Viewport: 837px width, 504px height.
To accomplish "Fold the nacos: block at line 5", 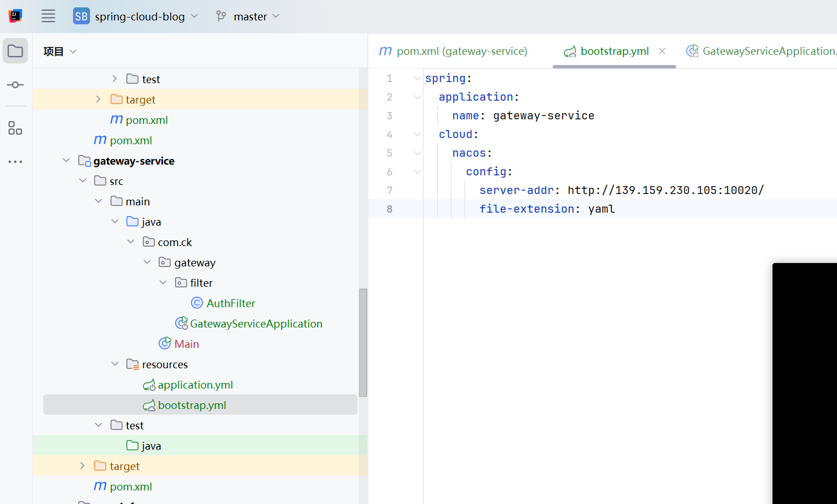I will tap(417, 153).
